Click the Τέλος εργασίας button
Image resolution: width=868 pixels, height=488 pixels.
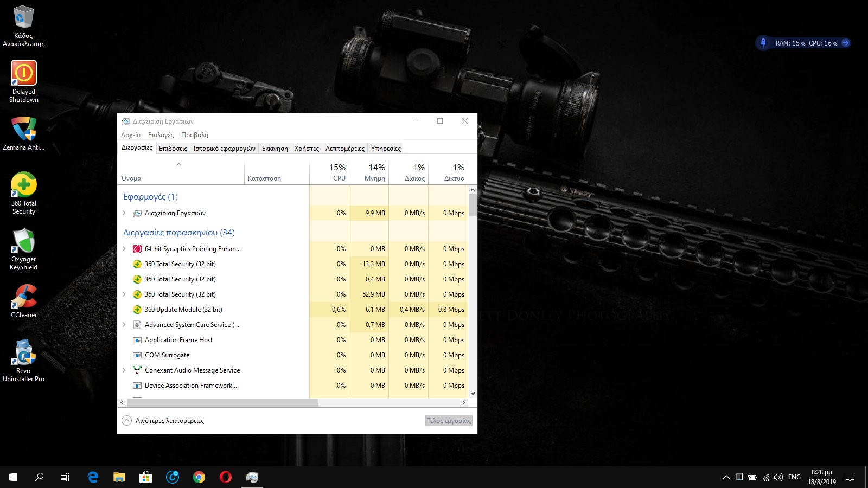click(449, 421)
